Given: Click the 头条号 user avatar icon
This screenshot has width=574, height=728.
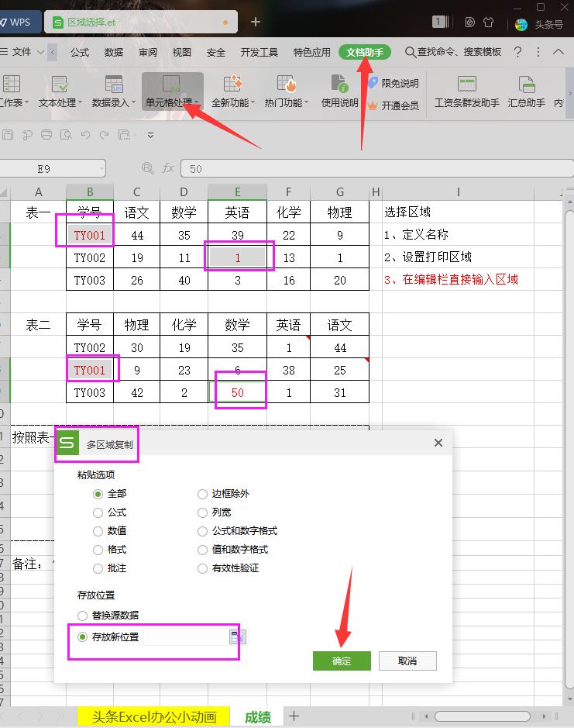Looking at the screenshot, I should click(x=521, y=24).
